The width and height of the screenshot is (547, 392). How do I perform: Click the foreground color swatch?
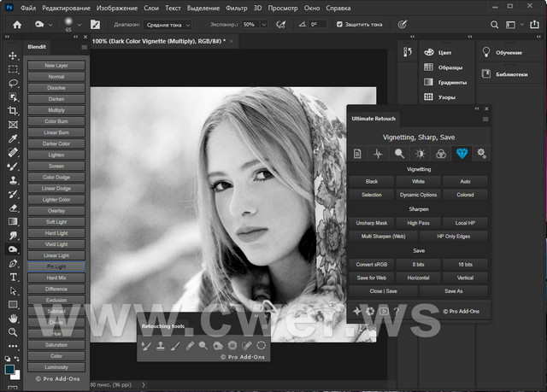(x=10, y=369)
